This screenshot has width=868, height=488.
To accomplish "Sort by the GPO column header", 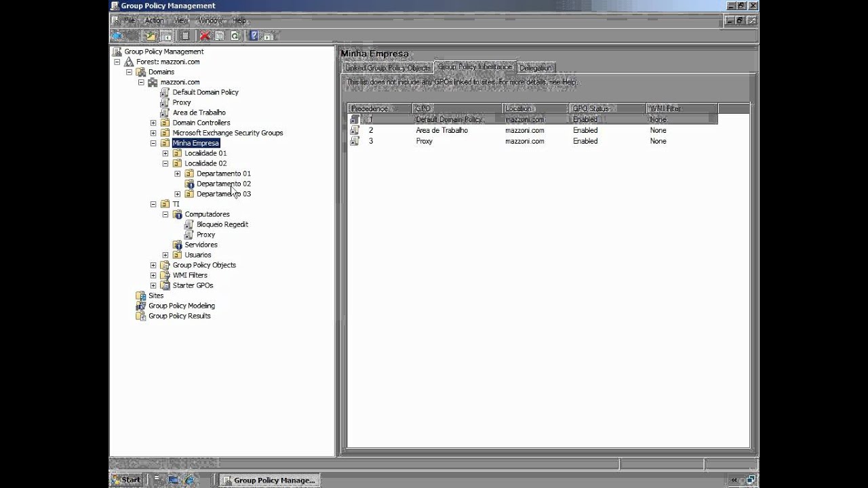I will click(457, 108).
